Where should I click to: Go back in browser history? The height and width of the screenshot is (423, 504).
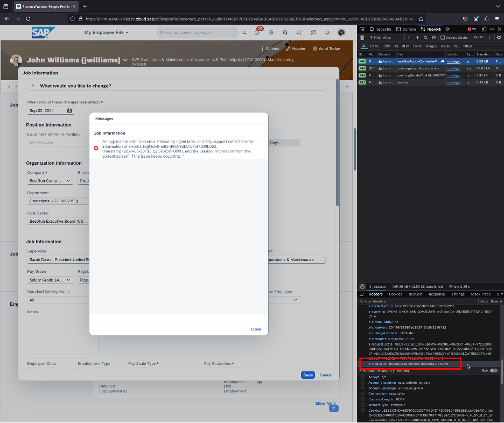click(x=7, y=19)
